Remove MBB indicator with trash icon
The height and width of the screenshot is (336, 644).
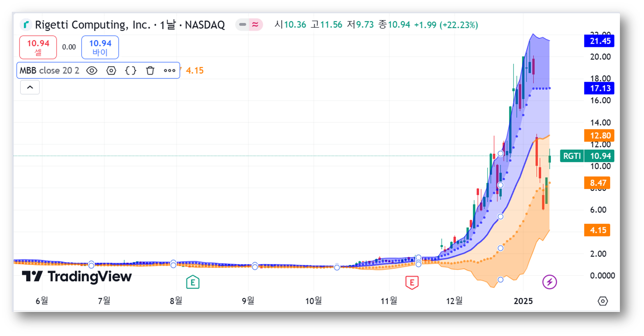click(x=150, y=70)
